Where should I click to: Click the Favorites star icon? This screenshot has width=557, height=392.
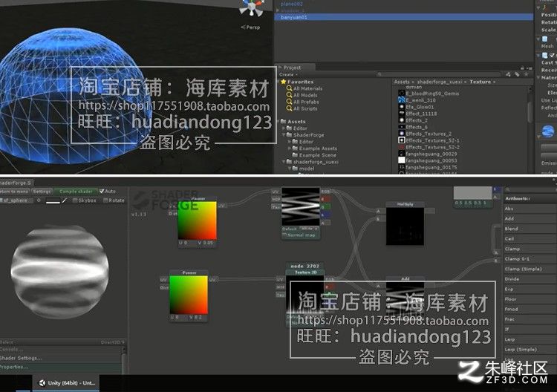284,82
